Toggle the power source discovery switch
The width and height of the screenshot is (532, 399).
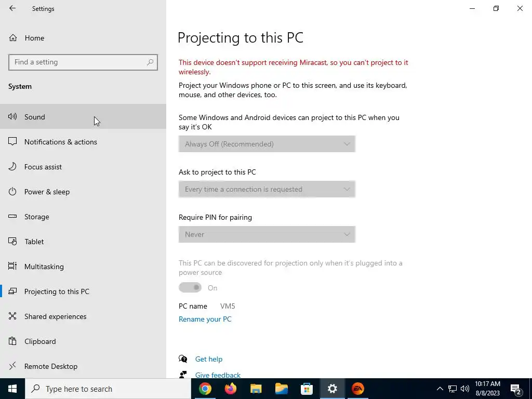(190, 288)
